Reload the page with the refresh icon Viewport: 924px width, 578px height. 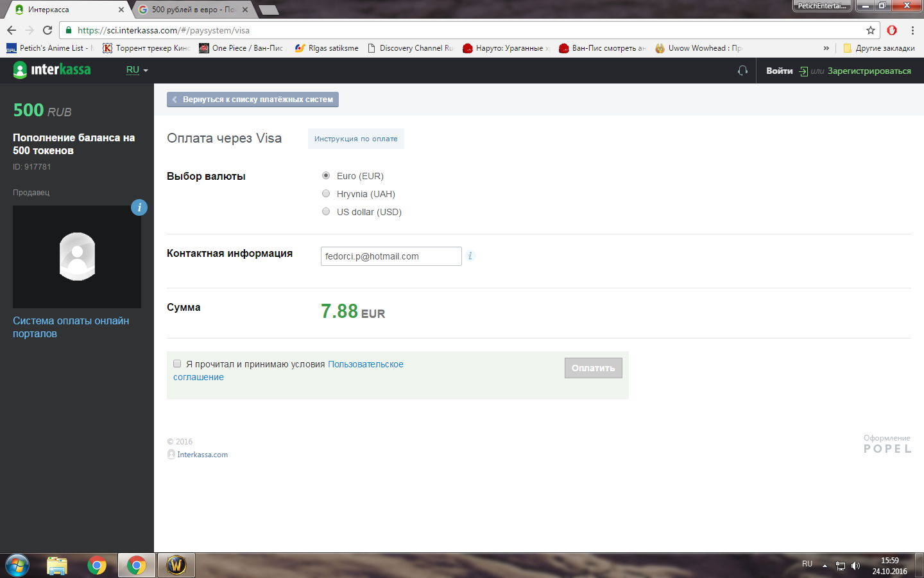pyautogui.click(x=47, y=30)
